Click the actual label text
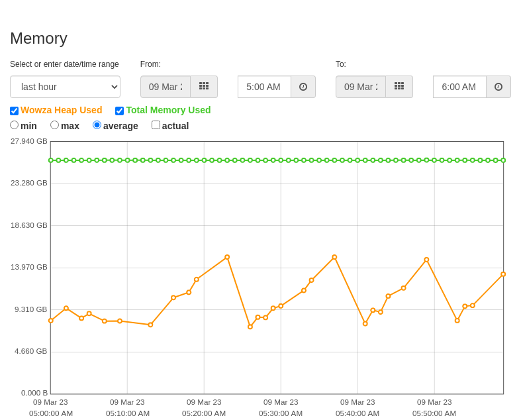The height and width of the screenshot is (420, 521). pyautogui.click(x=175, y=126)
